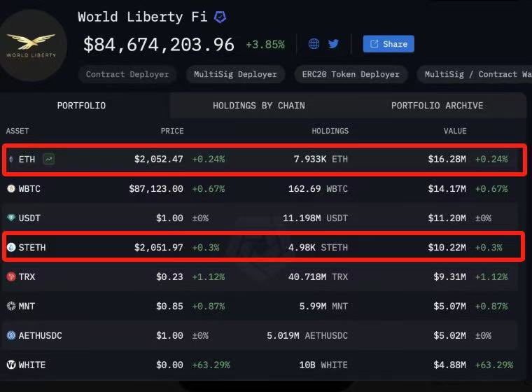
Task: Open the ETH asset name
Action: [27, 159]
